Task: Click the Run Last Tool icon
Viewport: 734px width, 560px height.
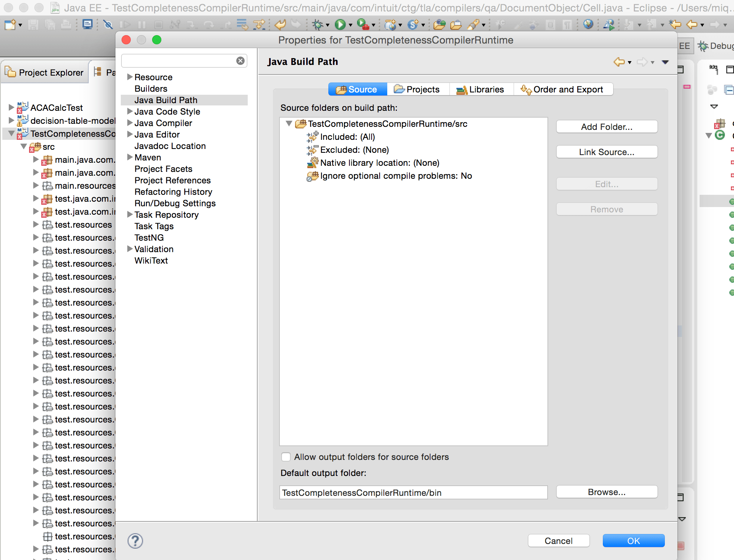Action: pyautogui.click(x=363, y=25)
